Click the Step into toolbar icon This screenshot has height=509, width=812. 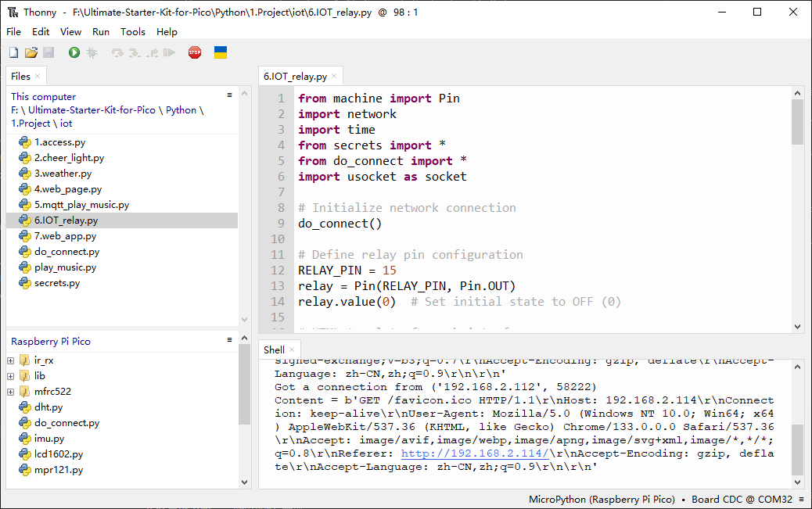pyautogui.click(x=135, y=52)
